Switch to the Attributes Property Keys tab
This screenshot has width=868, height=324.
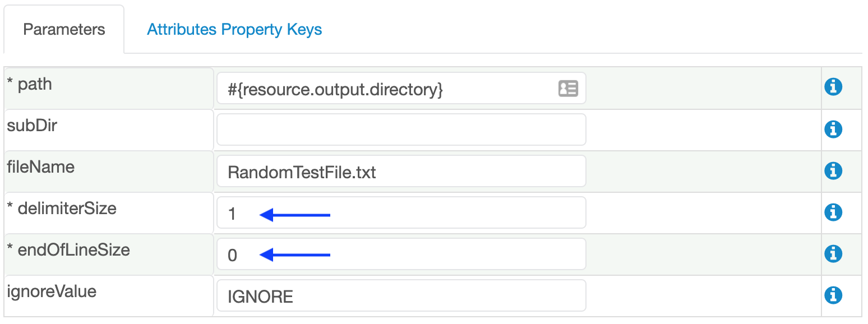coord(234,29)
